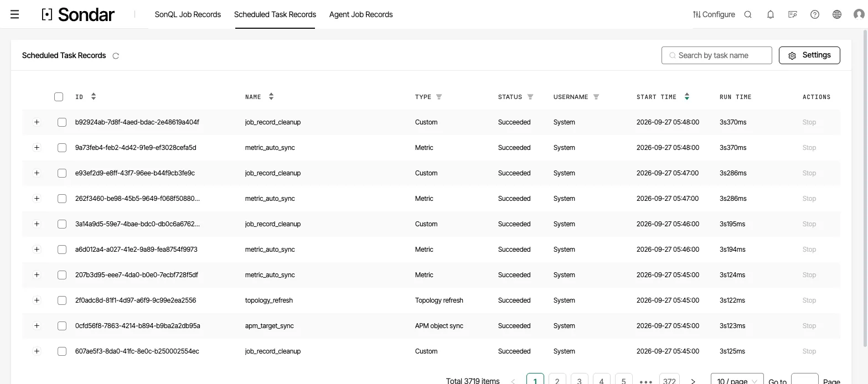Open the hamburger navigation menu
The height and width of the screenshot is (384, 868).
[15, 14]
